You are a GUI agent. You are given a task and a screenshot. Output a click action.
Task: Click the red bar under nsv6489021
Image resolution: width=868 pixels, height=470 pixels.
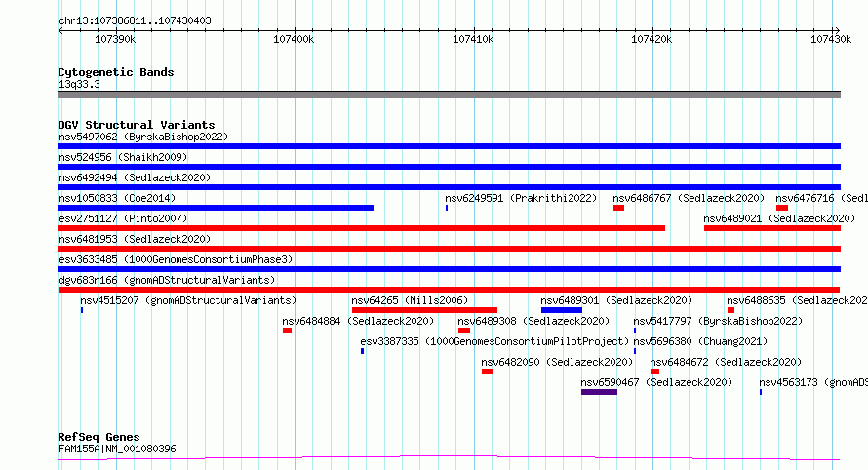point(772,228)
